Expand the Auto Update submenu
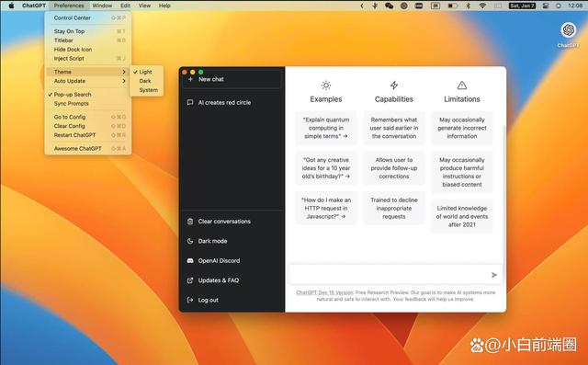This screenshot has width=588, height=365. point(88,81)
